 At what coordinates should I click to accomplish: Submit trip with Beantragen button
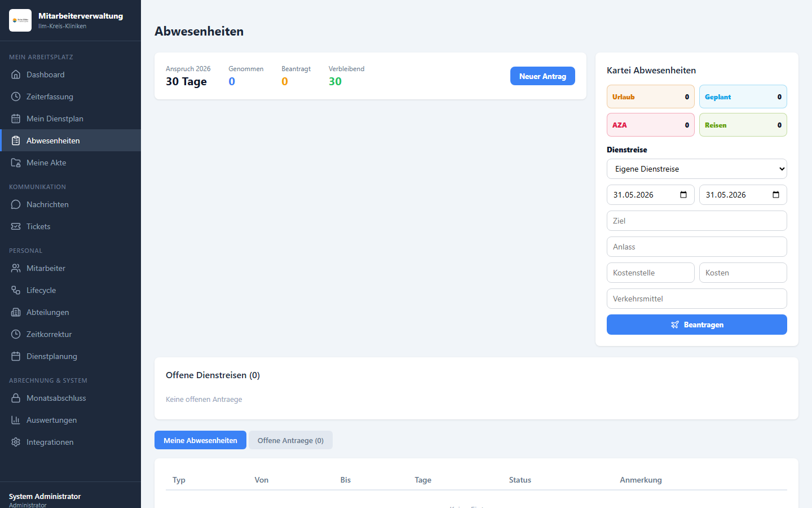pyautogui.click(x=697, y=325)
